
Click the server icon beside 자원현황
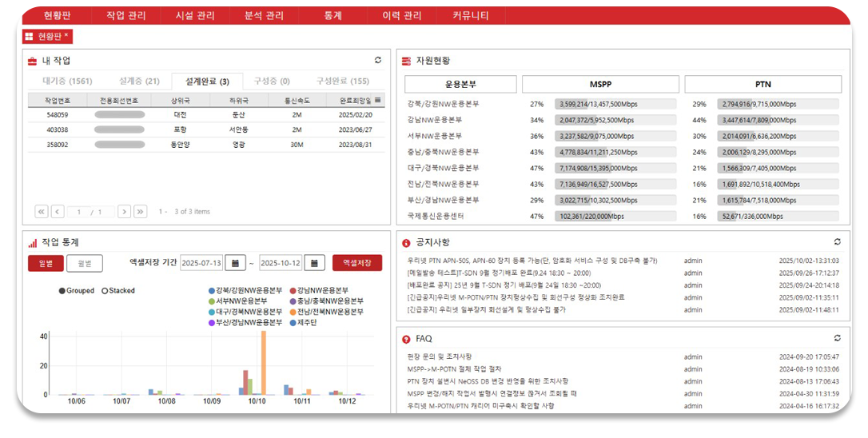406,61
